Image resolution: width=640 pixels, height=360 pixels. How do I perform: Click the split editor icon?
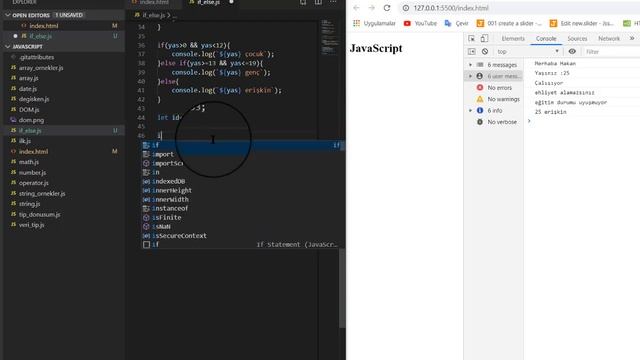tap(318, 2)
